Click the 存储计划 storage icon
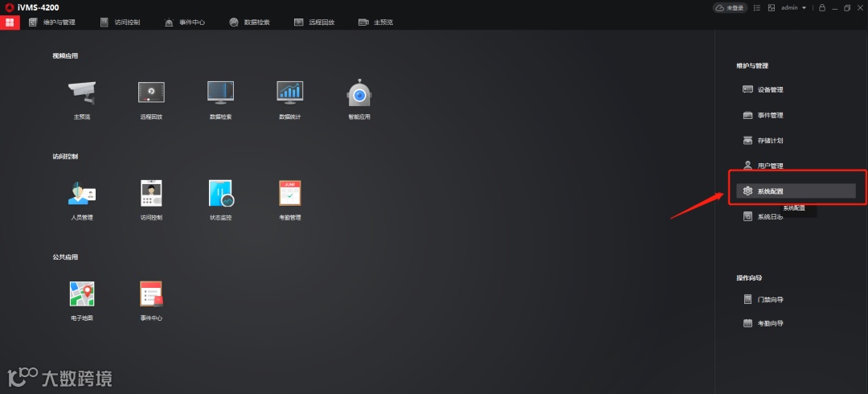The width and height of the screenshot is (868, 394). coord(747,141)
